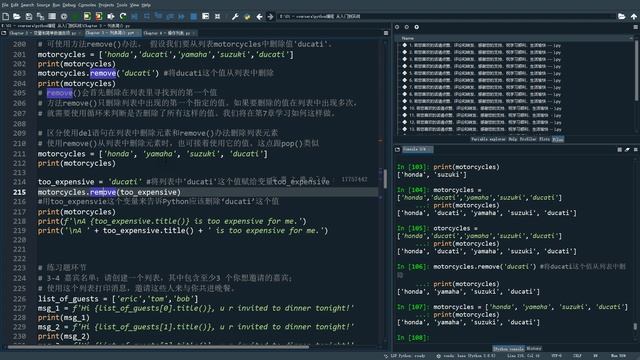Select the first file entry in Files pane
640x360 pixels.
point(482,45)
